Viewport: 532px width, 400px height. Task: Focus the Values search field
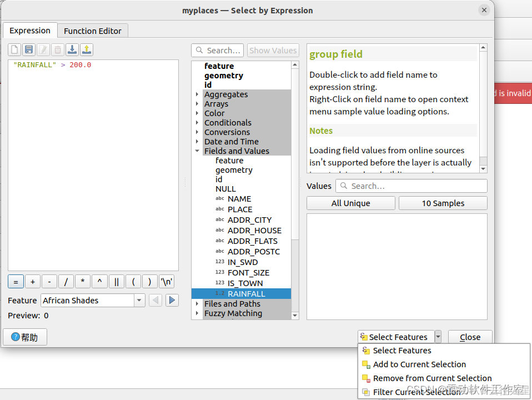411,186
